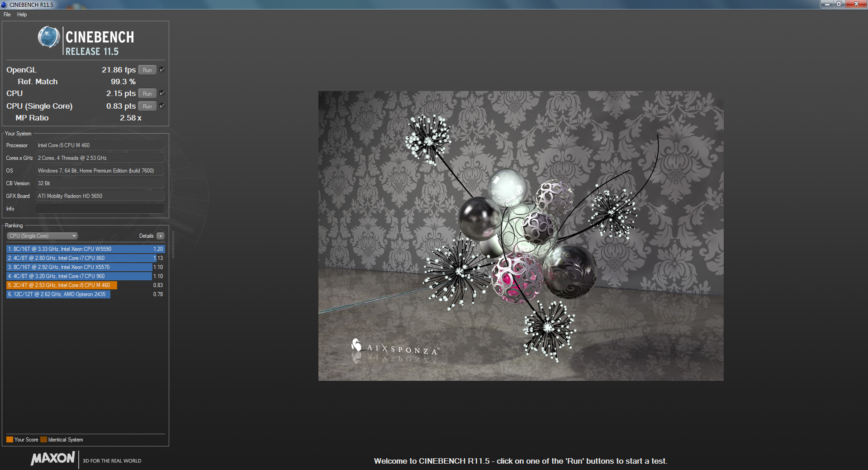The height and width of the screenshot is (470, 868).
Task: Open the File menu
Action: (x=7, y=14)
